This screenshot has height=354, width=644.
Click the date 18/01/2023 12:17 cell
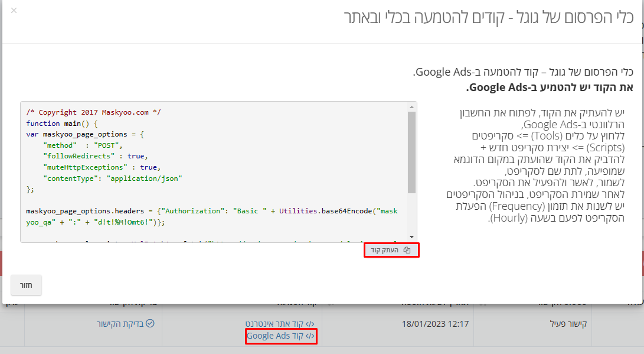436,324
